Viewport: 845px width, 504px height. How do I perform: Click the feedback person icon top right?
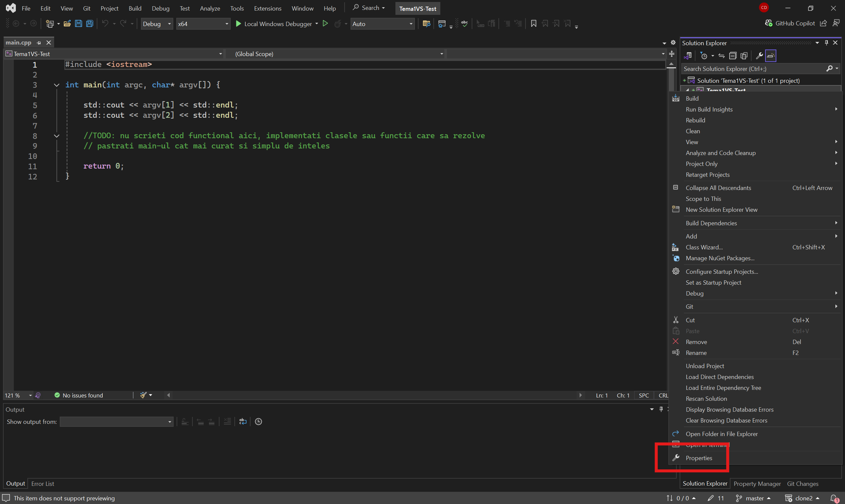point(836,23)
